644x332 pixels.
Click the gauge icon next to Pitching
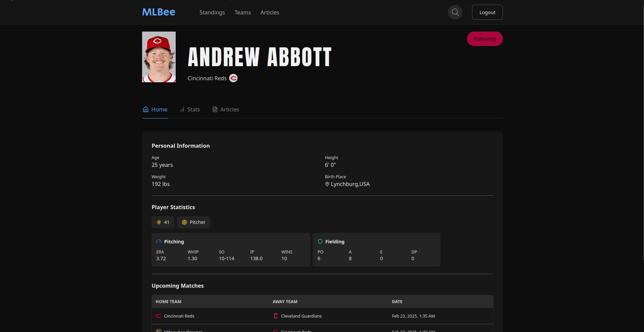[159, 242]
